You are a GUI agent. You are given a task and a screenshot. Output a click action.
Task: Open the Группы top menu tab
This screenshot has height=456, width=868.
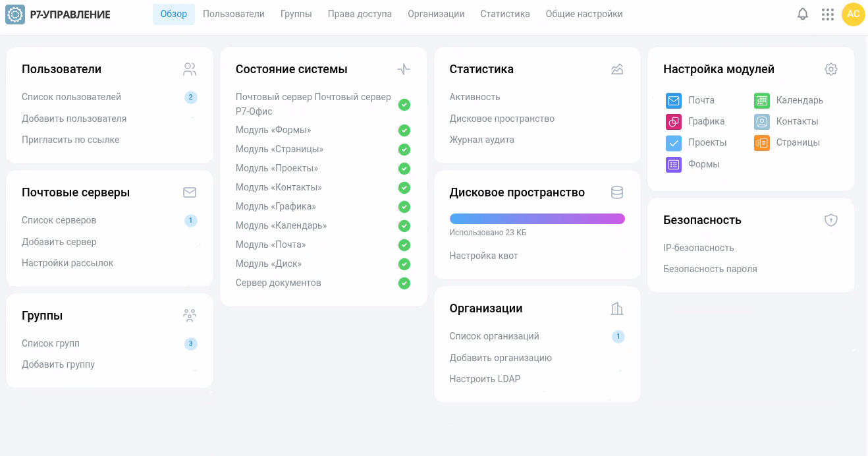pos(296,14)
